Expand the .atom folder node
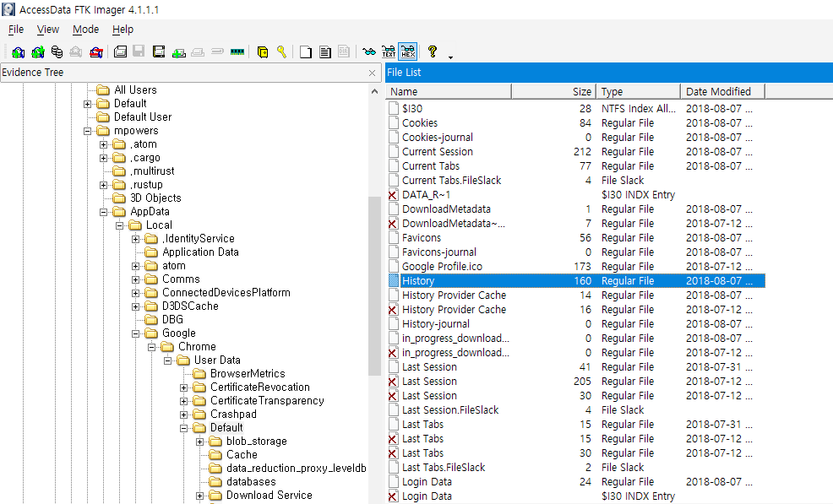 coord(104,144)
